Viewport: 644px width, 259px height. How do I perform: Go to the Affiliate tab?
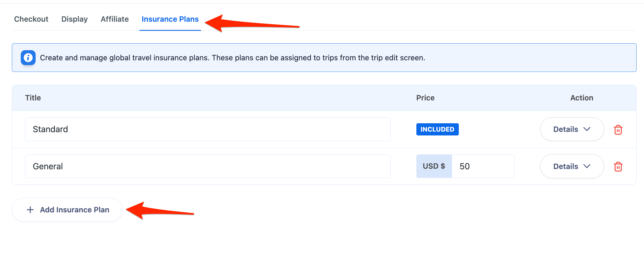tap(115, 19)
